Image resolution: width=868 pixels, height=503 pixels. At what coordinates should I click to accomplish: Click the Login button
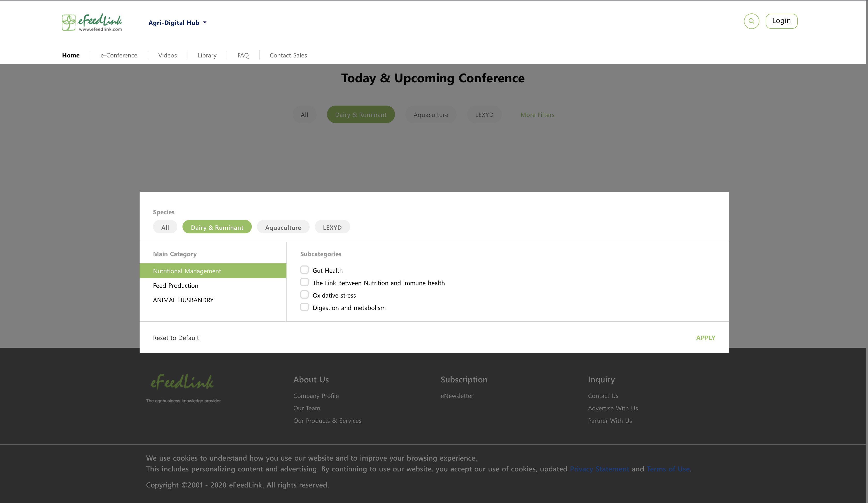781,21
